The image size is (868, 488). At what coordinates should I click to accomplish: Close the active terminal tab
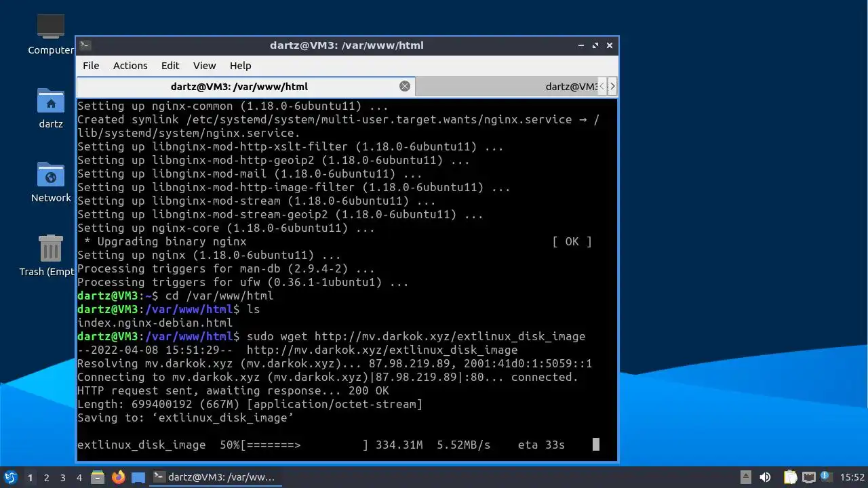point(405,86)
